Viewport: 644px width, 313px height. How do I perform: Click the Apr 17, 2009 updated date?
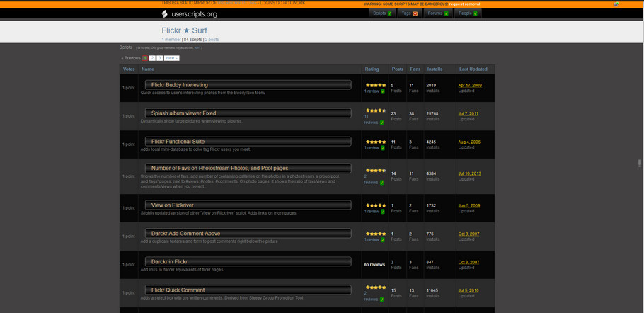pyautogui.click(x=470, y=86)
